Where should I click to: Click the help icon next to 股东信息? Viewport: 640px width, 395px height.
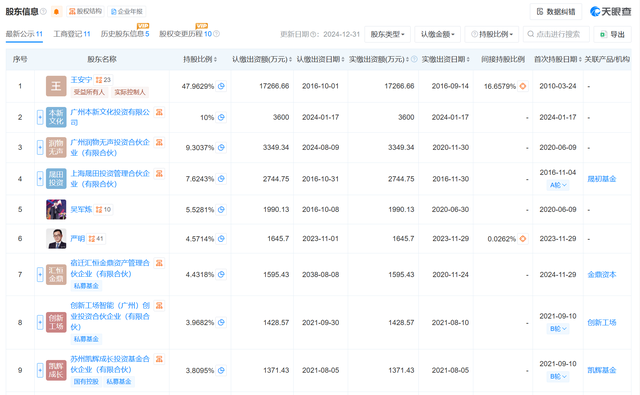(x=44, y=11)
